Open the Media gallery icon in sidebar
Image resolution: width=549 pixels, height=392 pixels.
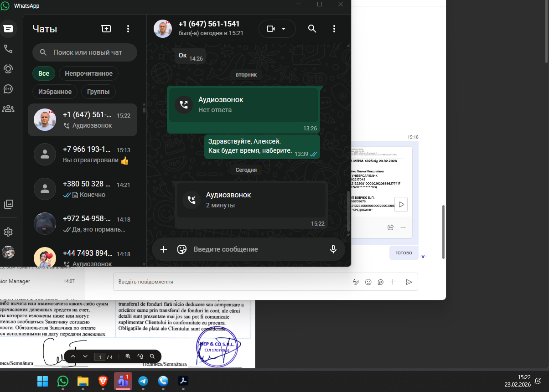click(x=8, y=204)
